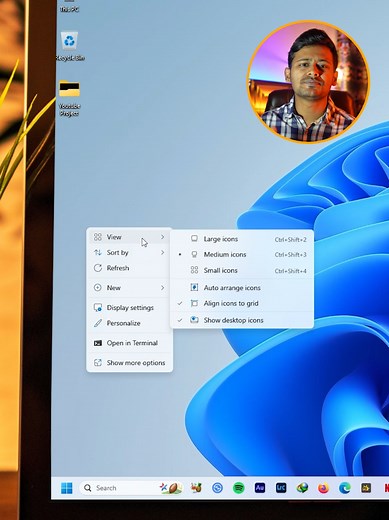Click Show more options

(x=130, y=363)
